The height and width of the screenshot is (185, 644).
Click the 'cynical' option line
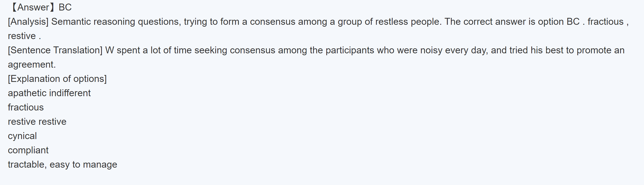pyautogui.click(x=22, y=136)
